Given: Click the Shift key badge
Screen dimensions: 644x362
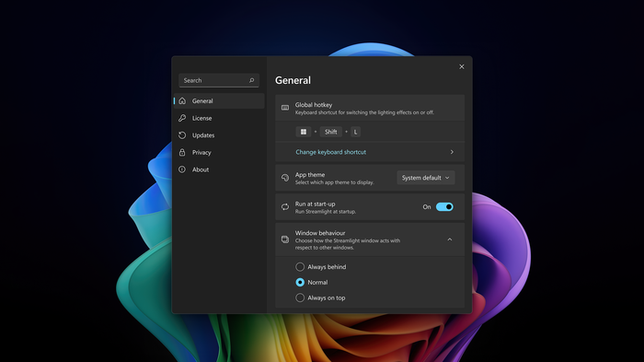Looking at the screenshot, I should coord(331,132).
